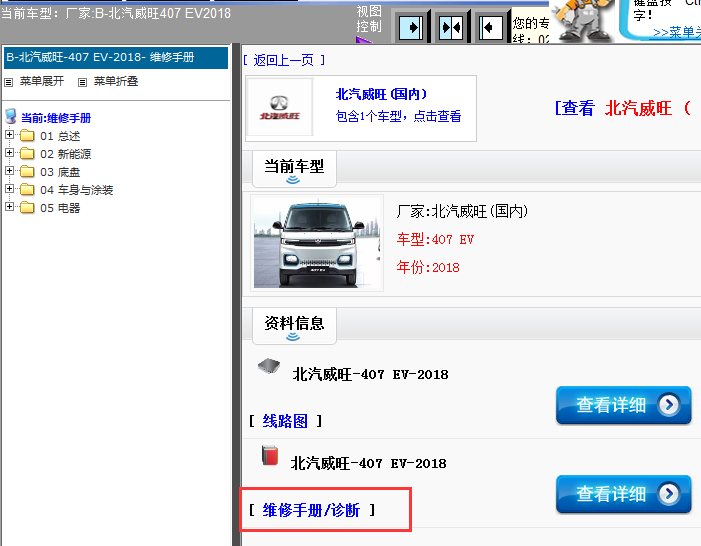Click the 菜单展开 list icon

(8, 82)
